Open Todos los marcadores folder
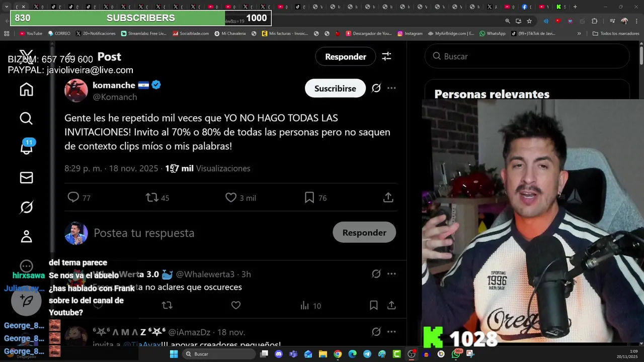Screen dimensions: 644x362 pos(616,34)
